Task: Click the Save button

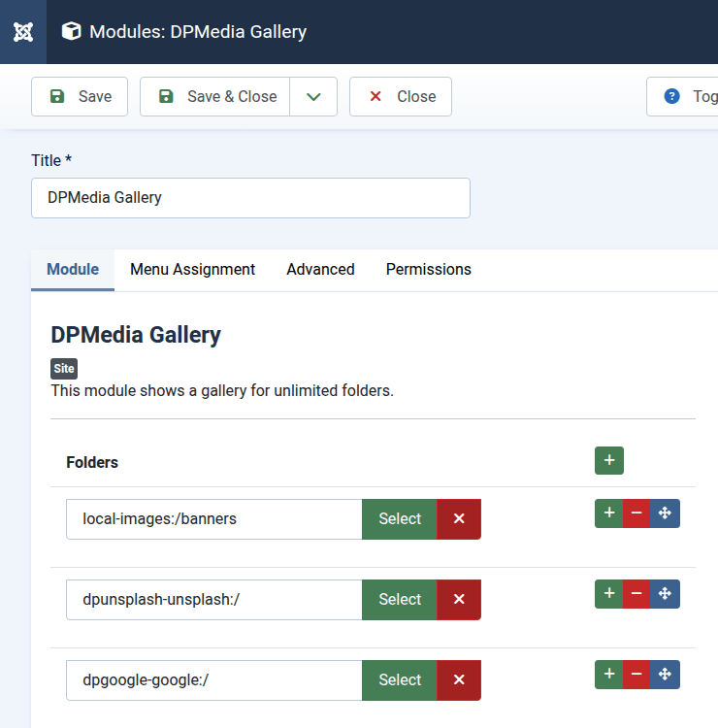Action: pyautogui.click(x=80, y=97)
